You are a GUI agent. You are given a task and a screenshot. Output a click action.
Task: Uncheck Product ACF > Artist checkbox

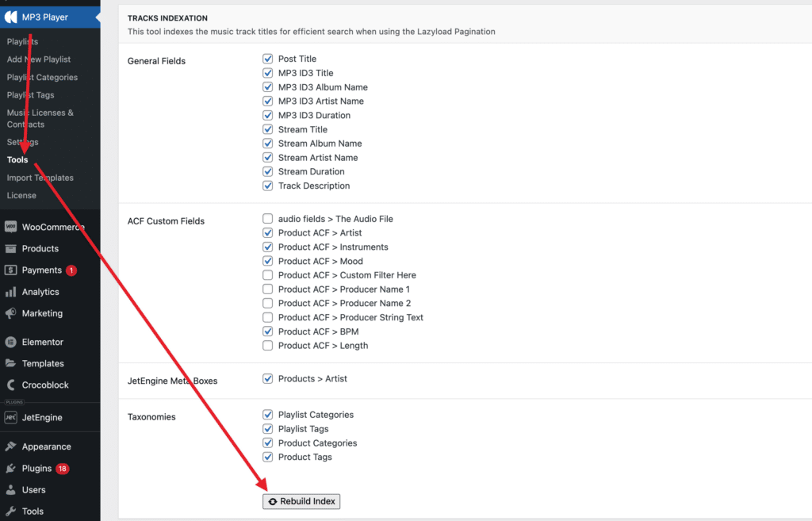[x=267, y=232]
